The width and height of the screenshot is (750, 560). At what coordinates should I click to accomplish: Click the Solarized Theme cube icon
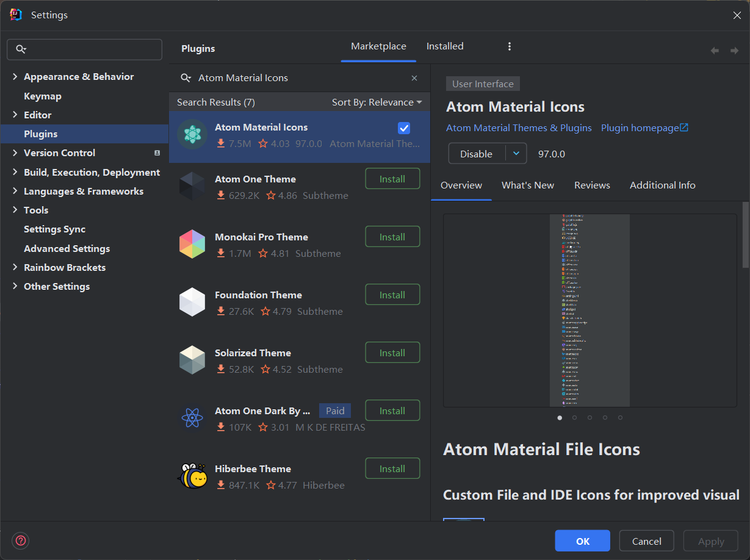[192, 360]
